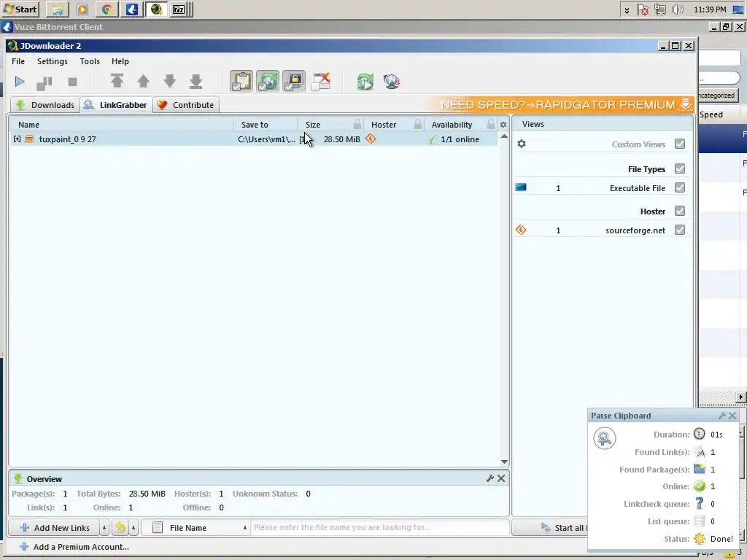Click the Executable File type icon
Screen dimensions: 747x560
pos(521,187)
